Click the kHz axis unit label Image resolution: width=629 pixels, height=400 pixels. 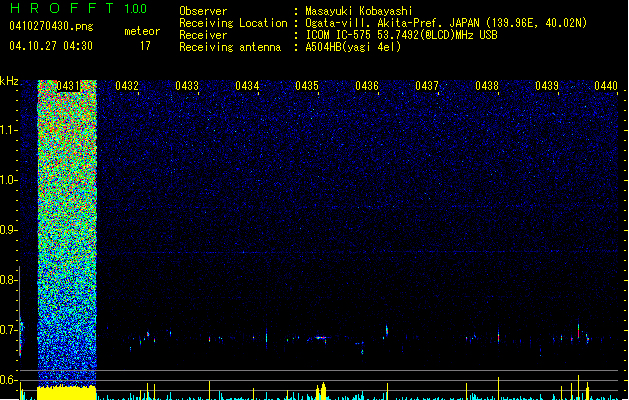9,81
